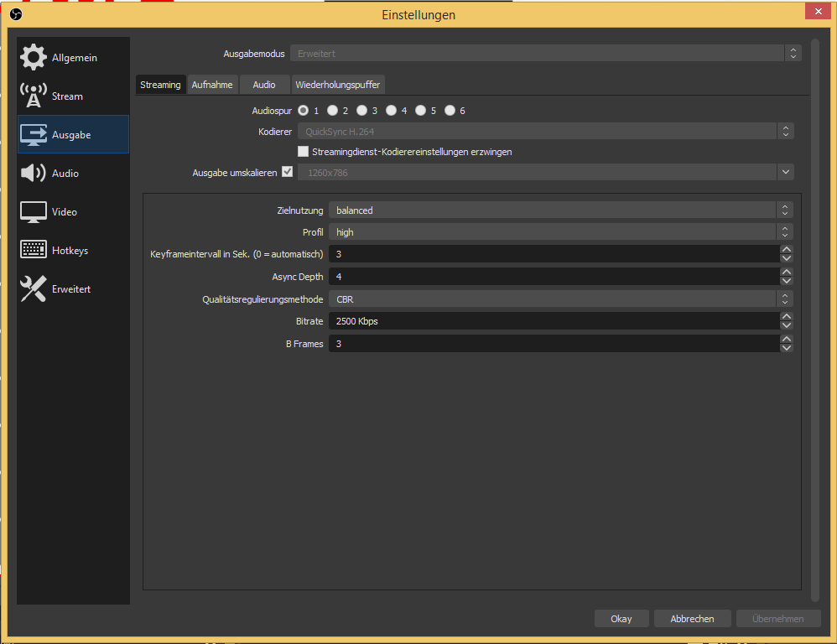This screenshot has height=644, width=837.
Task: Select the Stream antenna icon
Action: point(34,96)
